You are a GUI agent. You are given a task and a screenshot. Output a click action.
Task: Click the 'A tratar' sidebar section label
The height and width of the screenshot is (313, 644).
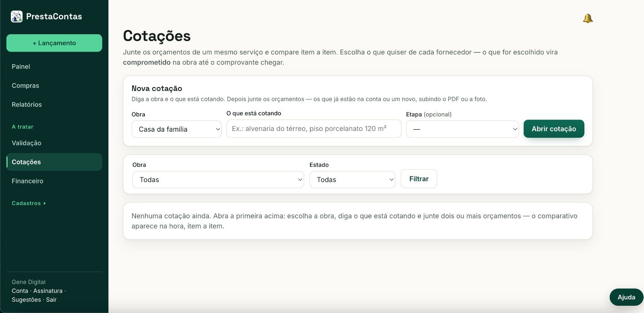[x=23, y=127]
